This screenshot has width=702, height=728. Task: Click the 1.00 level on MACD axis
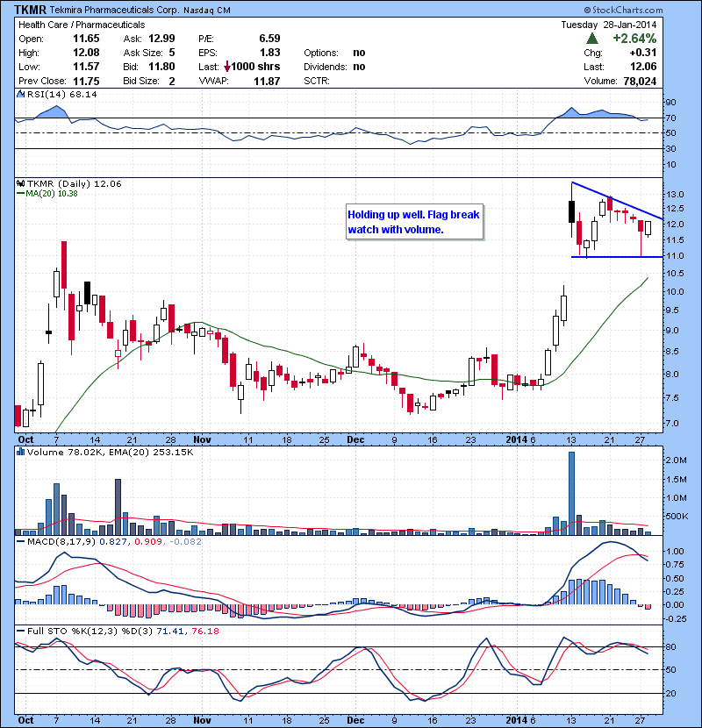[675, 552]
